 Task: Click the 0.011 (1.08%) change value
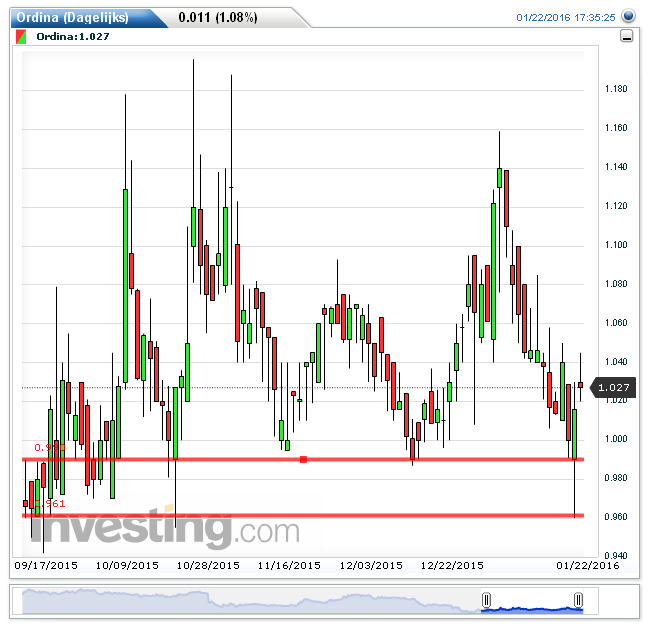[x=218, y=17]
